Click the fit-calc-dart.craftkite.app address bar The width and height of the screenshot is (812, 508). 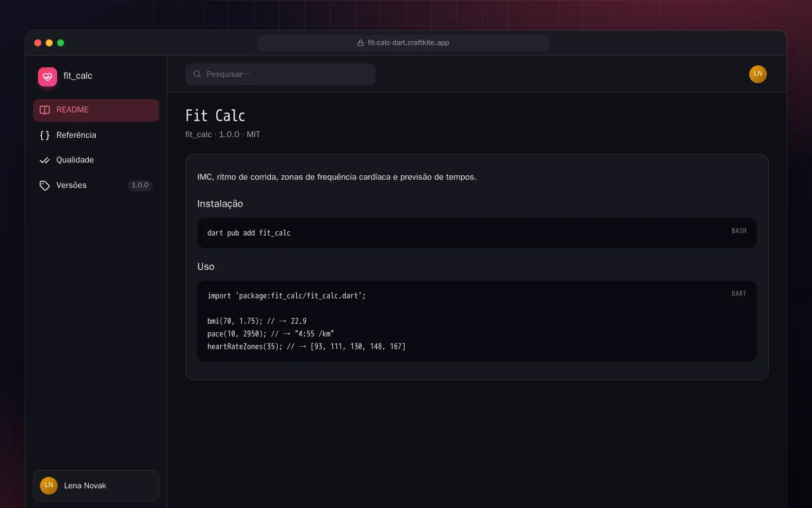point(403,43)
